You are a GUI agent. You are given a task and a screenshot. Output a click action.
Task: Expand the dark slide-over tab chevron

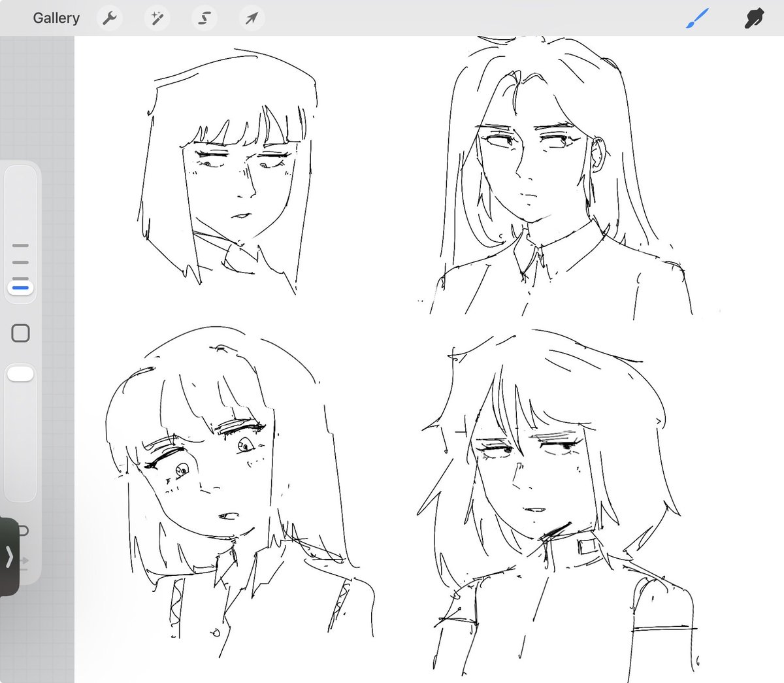click(9, 556)
